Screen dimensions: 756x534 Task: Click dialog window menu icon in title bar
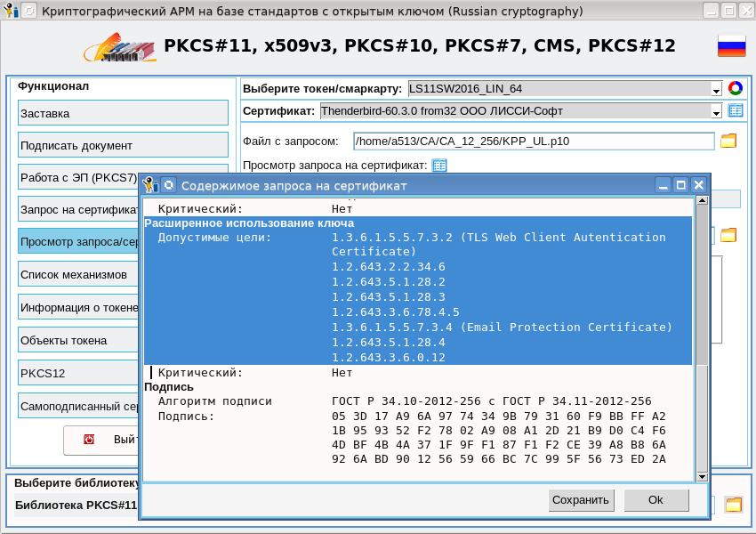coord(149,185)
